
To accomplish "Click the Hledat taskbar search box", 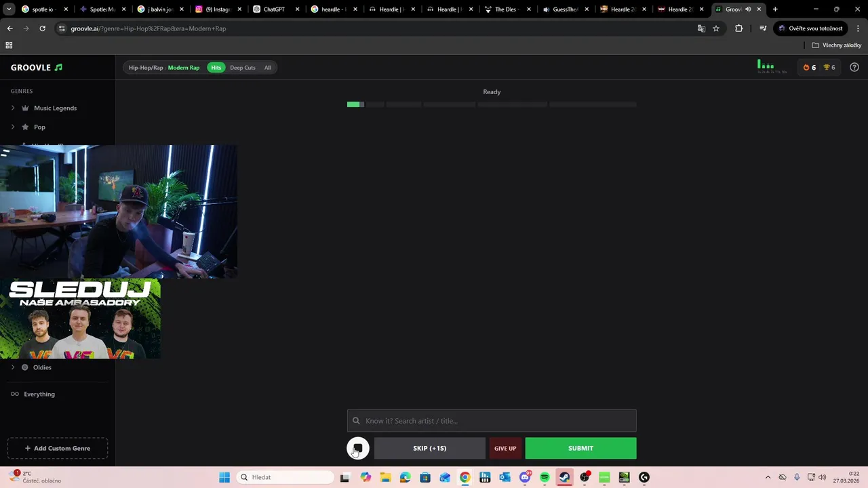I will [286, 477].
